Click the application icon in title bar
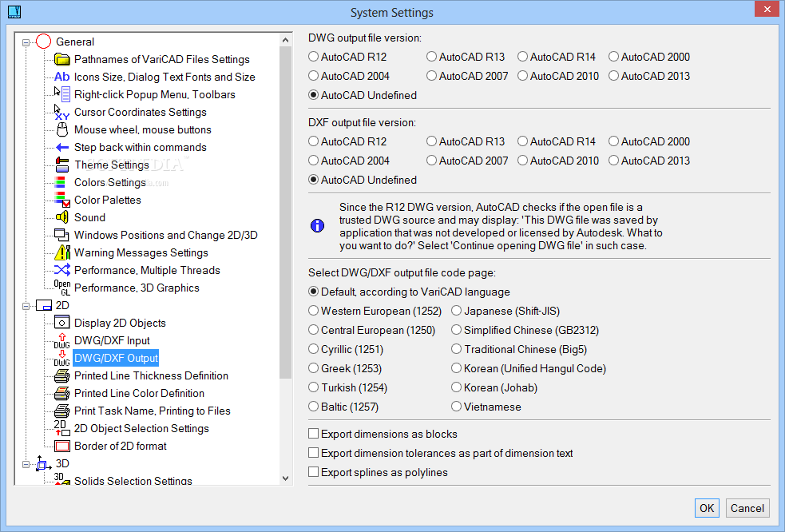 pyautogui.click(x=14, y=11)
